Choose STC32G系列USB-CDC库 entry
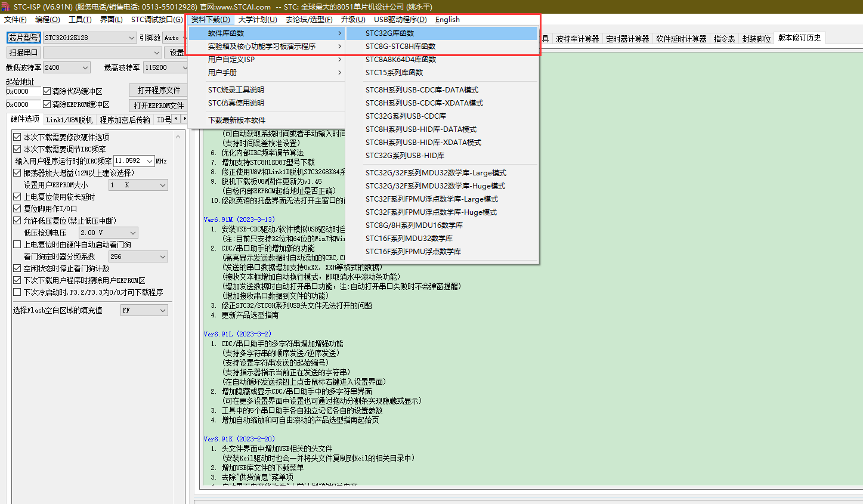 442,116
